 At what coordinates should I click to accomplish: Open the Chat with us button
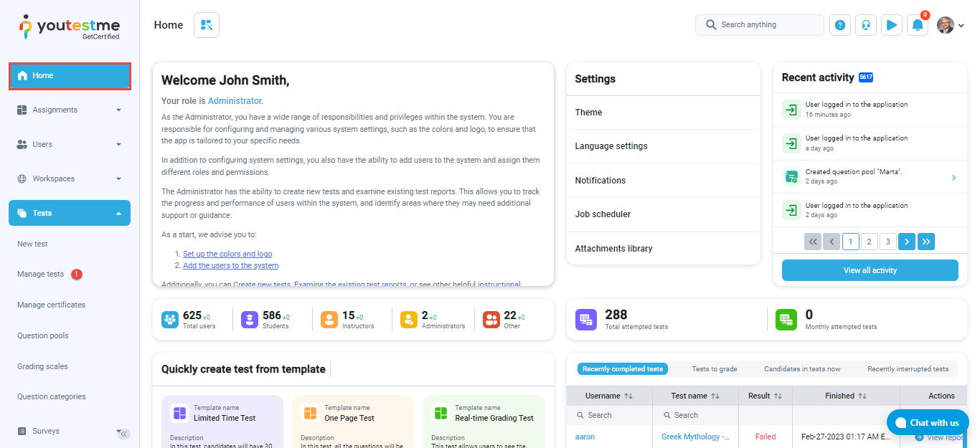tap(928, 422)
